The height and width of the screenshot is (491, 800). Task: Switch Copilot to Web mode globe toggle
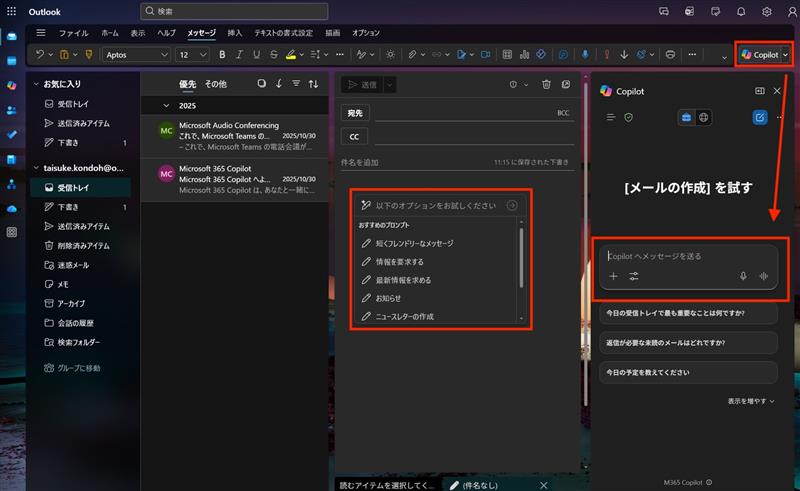click(x=704, y=118)
